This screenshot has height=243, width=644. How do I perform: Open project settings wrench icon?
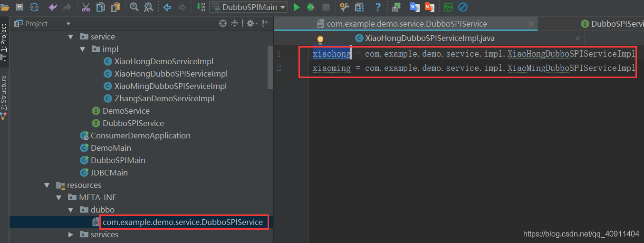tap(345, 7)
